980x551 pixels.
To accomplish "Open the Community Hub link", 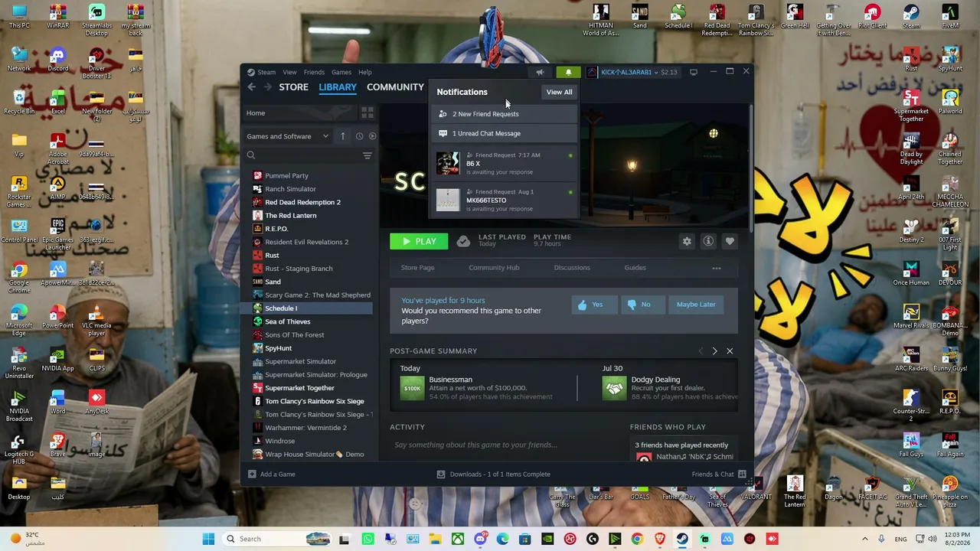I will pos(494,268).
